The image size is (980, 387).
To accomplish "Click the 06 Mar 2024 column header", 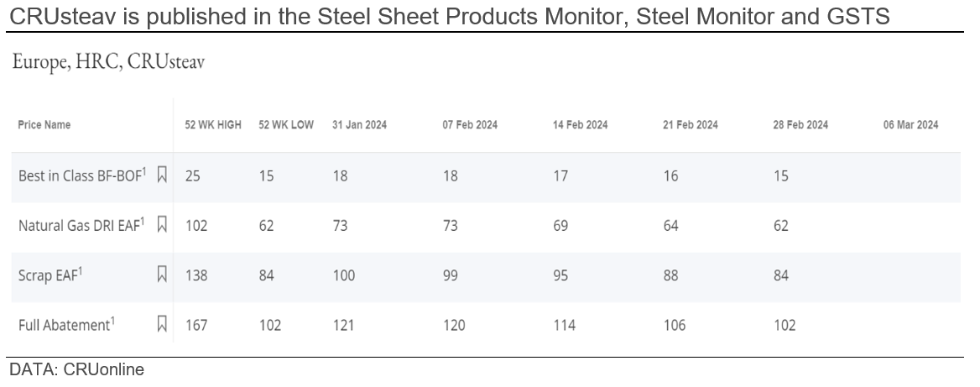I will pos(910,125).
